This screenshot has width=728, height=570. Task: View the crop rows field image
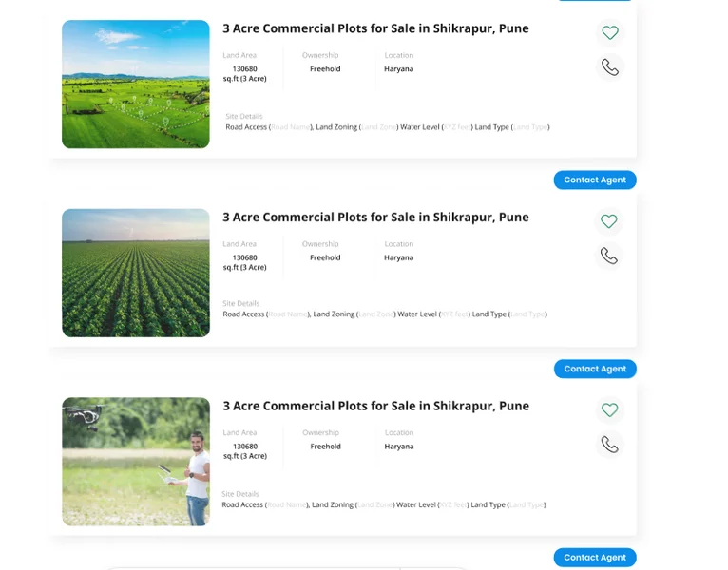[136, 273]
